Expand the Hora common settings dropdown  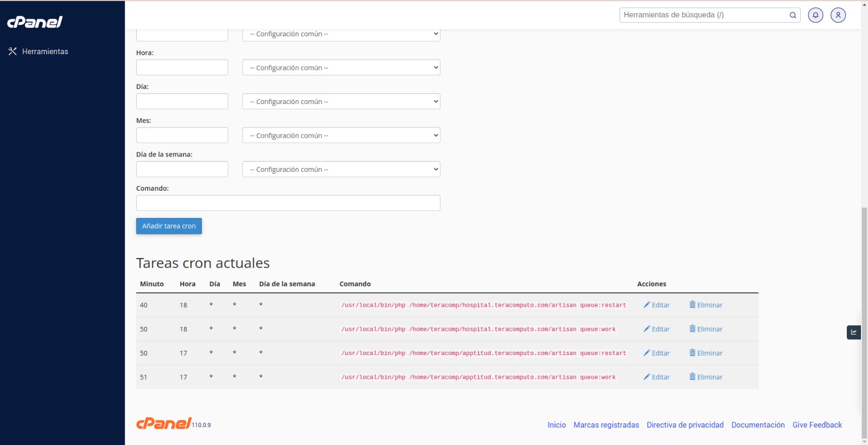point(341,68)
